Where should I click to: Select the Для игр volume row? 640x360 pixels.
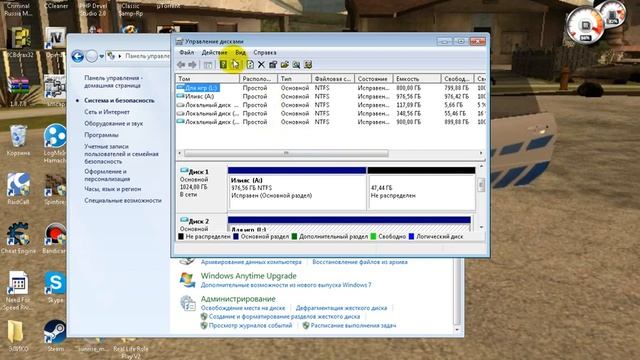331,88
